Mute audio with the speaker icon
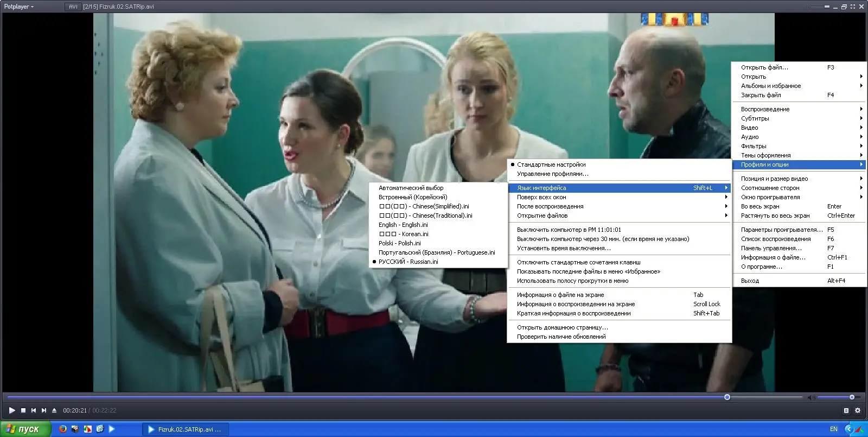Viewport: 868px width, 437px height. tap(811, 397)
